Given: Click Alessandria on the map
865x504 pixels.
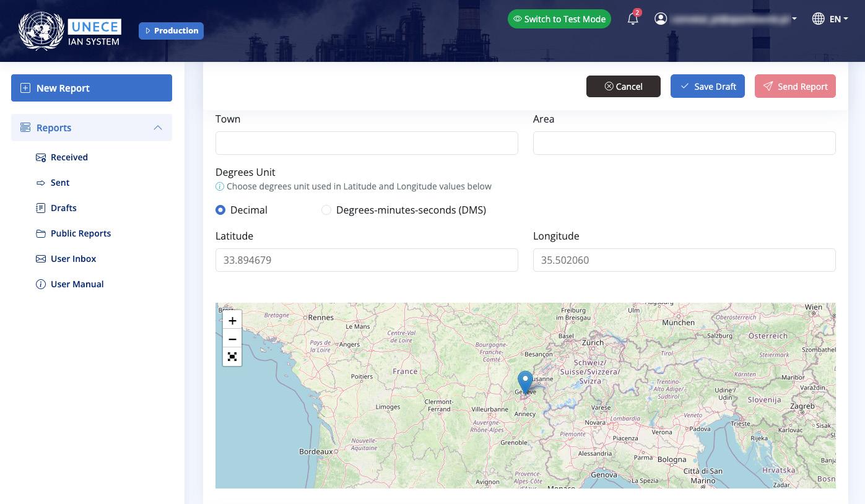Looking at the screenshot, I should 595,453.
